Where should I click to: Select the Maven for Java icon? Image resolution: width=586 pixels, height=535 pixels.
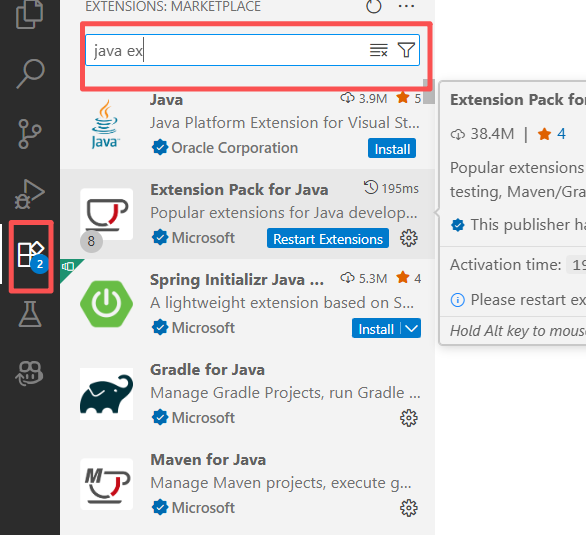[x=107, y=484]
